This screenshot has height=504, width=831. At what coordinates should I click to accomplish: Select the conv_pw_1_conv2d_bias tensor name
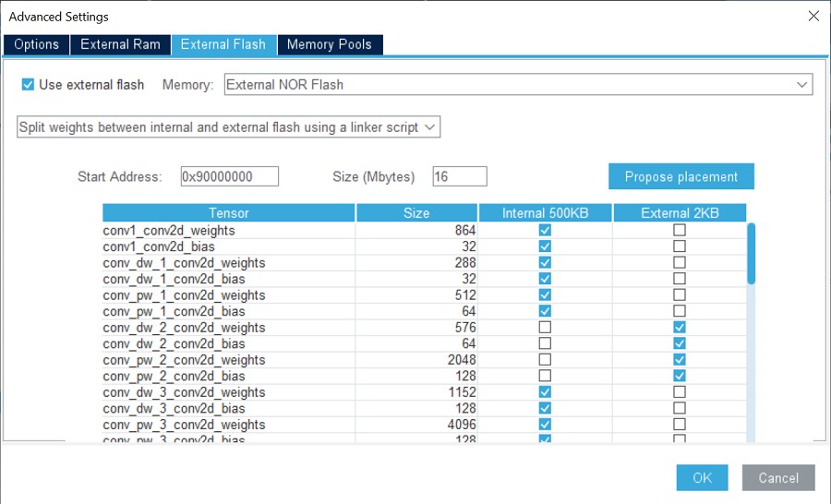click(174, 311)
